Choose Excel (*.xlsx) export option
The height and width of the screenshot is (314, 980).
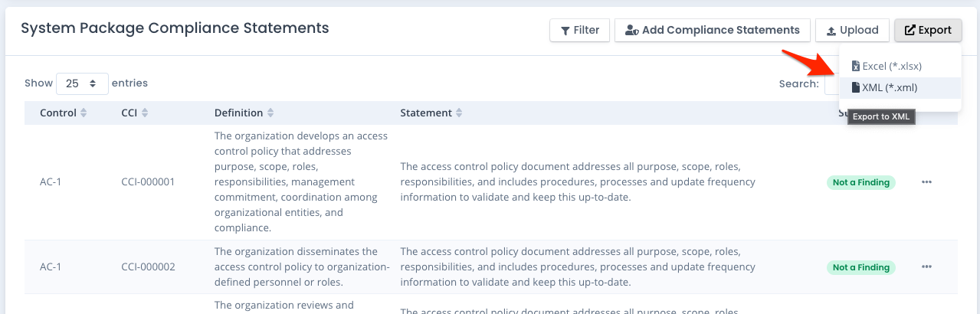point(900,66)
